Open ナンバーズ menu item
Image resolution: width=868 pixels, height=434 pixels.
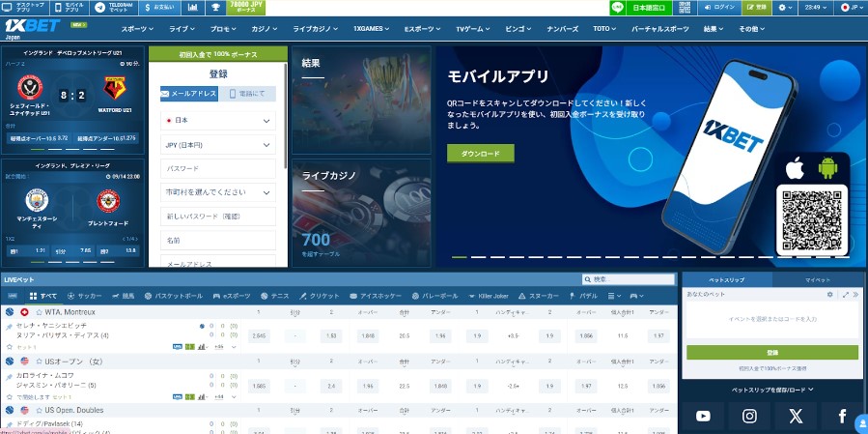563,29
